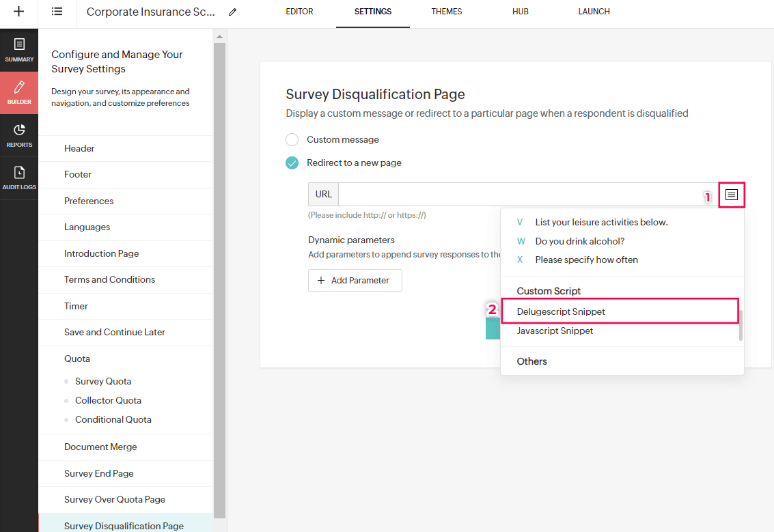Switch to the Themes tab
Image resolution: width=774 pixels, height=532 pixels.
[447, 12]
